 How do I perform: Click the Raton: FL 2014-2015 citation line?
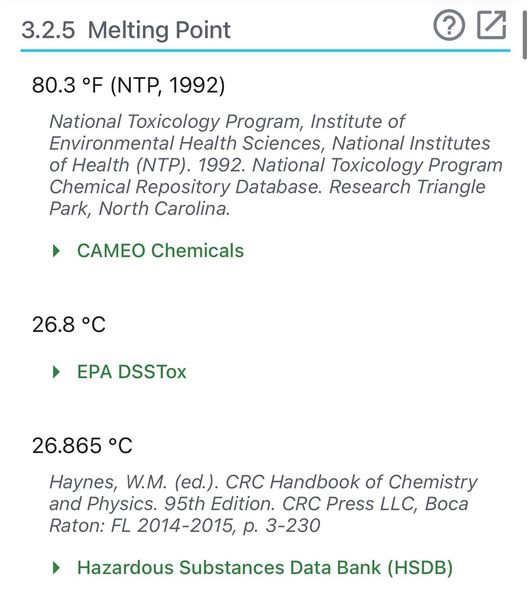[x=185, y=525]
